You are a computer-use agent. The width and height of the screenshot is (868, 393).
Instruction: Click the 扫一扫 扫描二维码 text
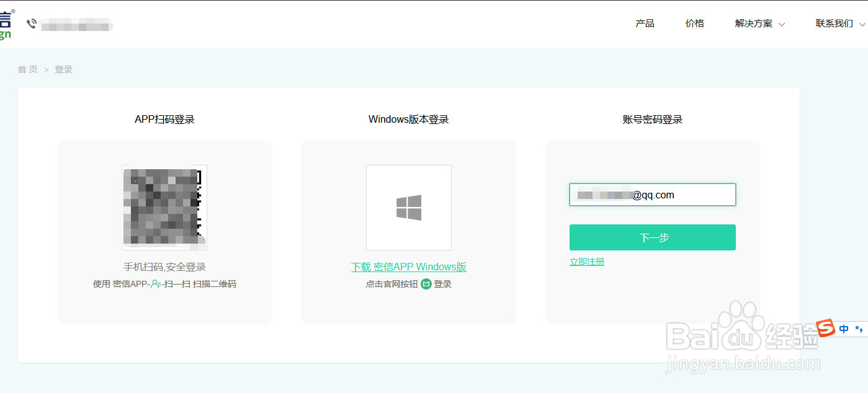click(x=201, y=284)
